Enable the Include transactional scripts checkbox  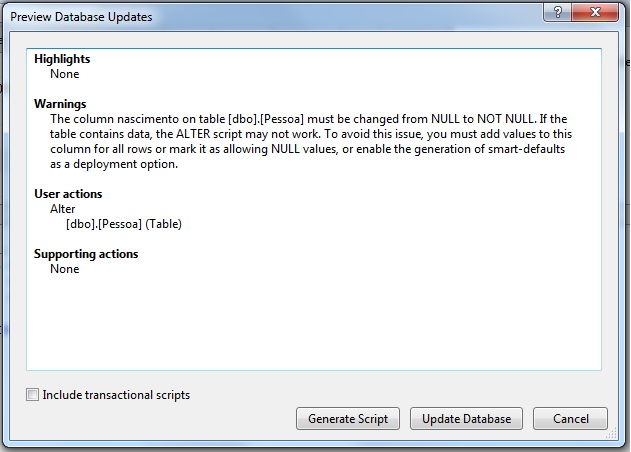33,395
